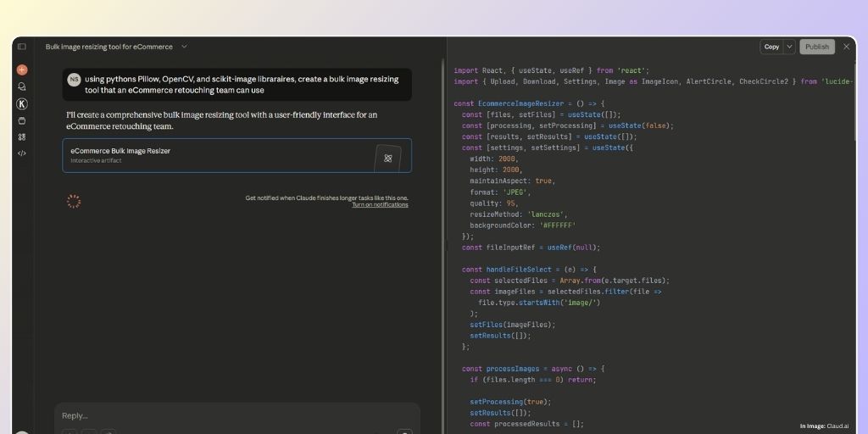Click the 'if (files.length === 0) return;' line
The image size is (868, 434).
point(533,380)
